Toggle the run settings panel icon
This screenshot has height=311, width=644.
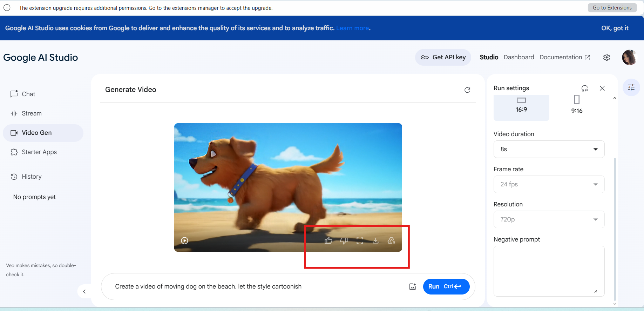(631, 87)
